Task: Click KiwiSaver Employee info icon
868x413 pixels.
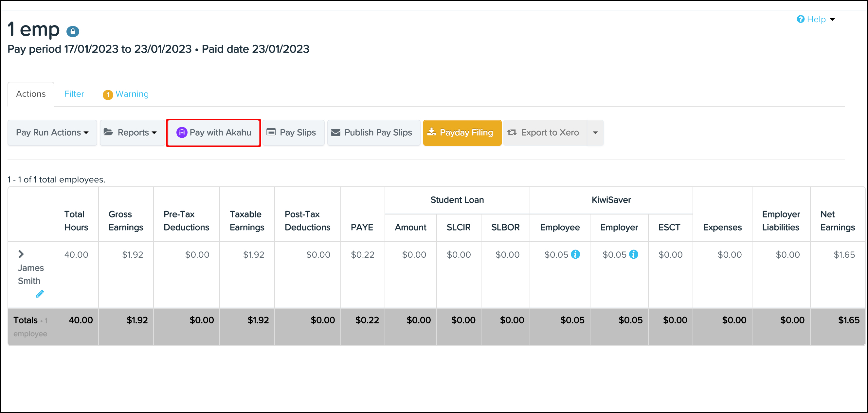Action: pos(575,254)
